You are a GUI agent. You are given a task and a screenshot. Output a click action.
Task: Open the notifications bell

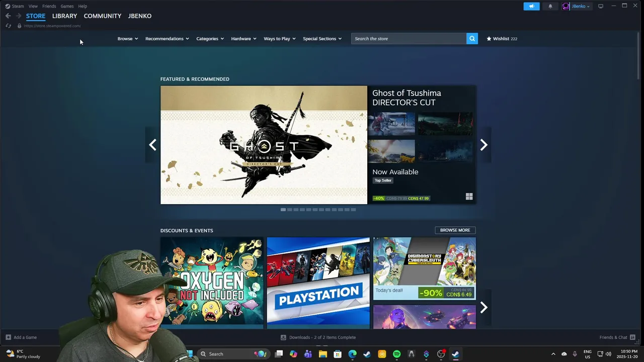pos(550,6)
